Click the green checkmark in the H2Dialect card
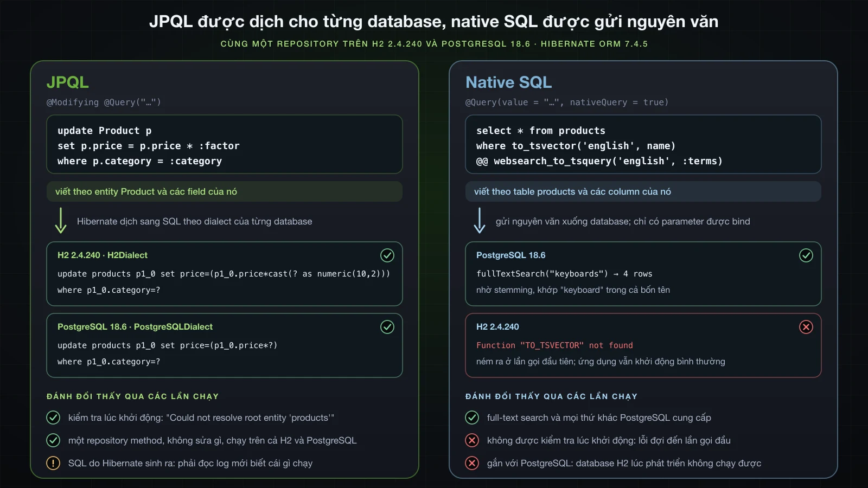 [x=387, y=255]
